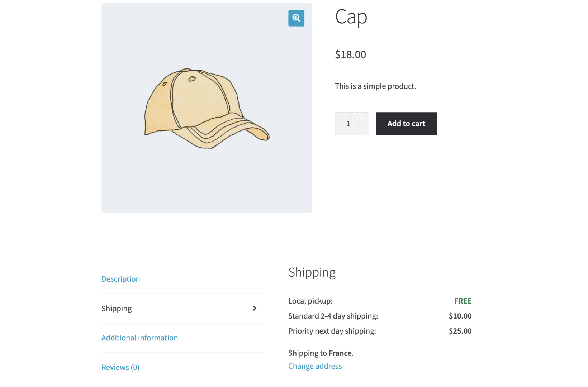Open the Additional information tab
Screen dimensions: 588x387
(x=139, y=338)
